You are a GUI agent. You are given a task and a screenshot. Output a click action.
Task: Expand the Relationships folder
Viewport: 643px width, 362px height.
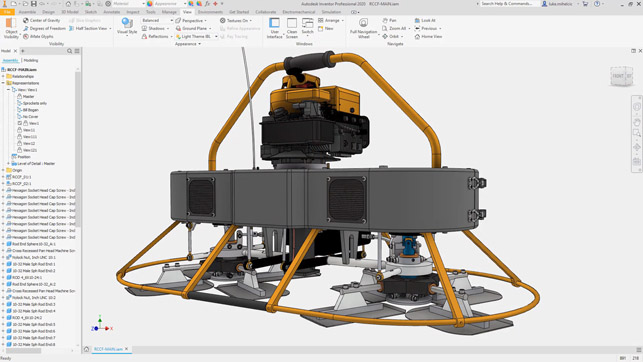[x=3, y=76]
